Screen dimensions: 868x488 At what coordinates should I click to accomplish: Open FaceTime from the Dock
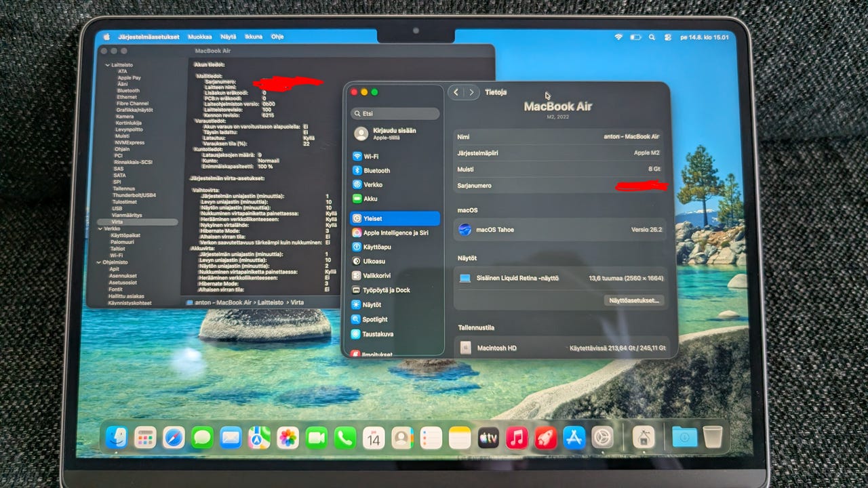coord(316,438)
